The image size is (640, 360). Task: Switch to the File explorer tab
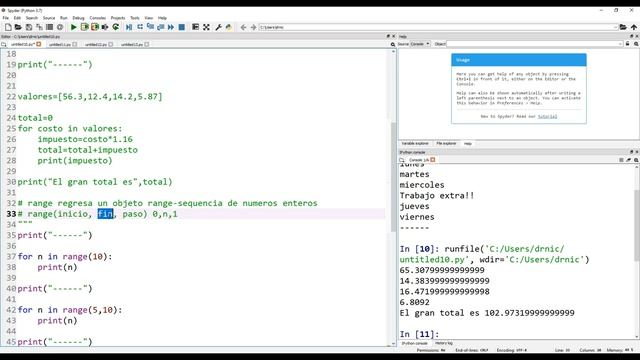point(446,144)
